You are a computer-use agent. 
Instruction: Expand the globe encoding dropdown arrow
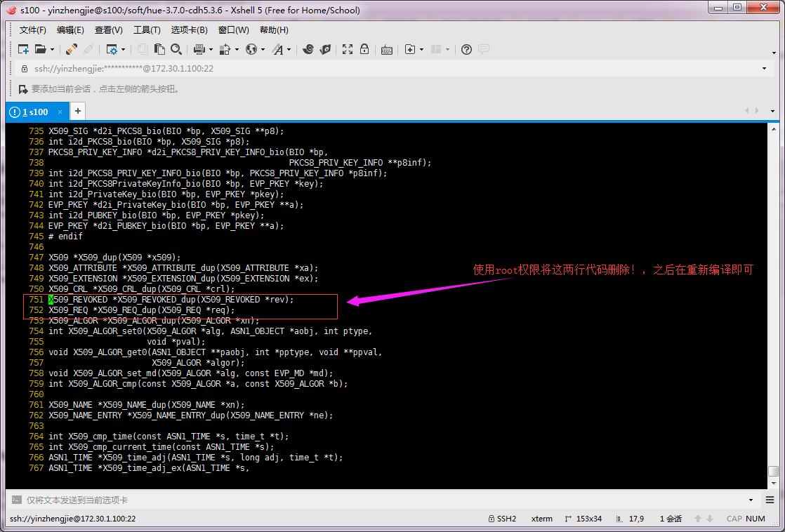[263, 50]
